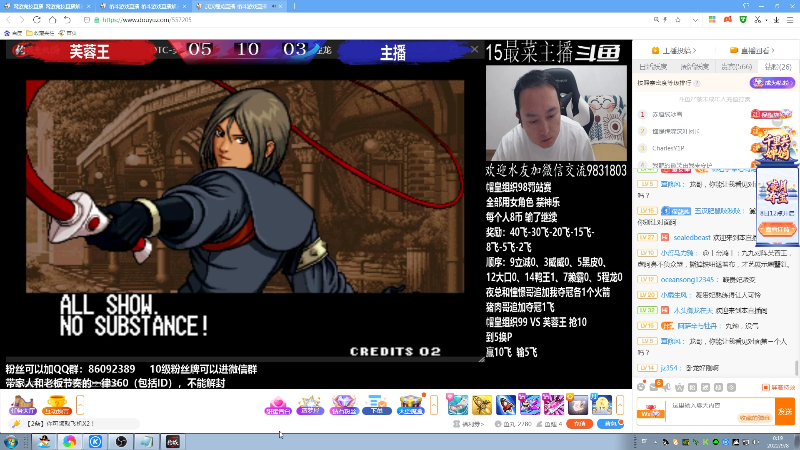This screenshot has width=800, height=450.
Task: Collapse the floating event widget with the minus button
Action: [777, 121]
